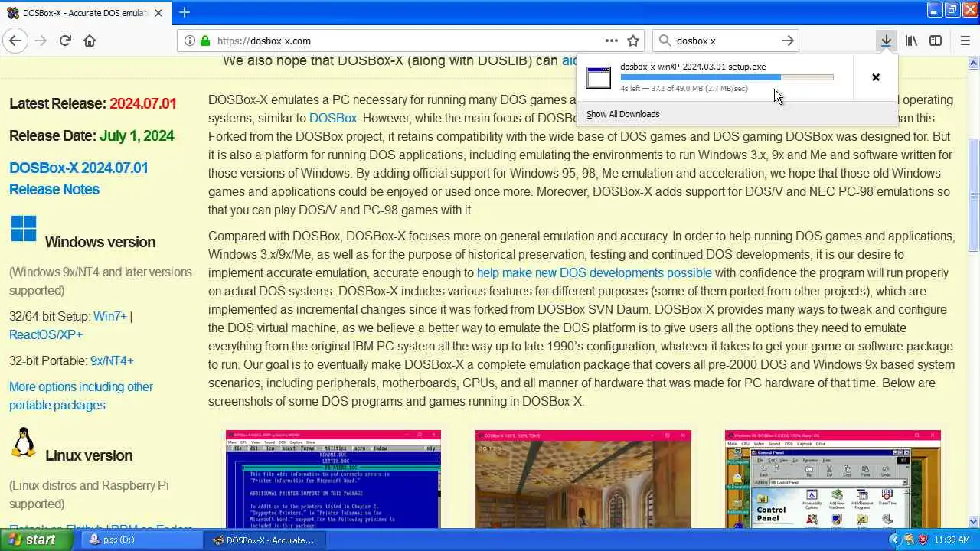This screenshot has width=980, height=551.
Task: Click the 'Latest Release: 2024.07.01' text
Action: [x=93, y=103]
